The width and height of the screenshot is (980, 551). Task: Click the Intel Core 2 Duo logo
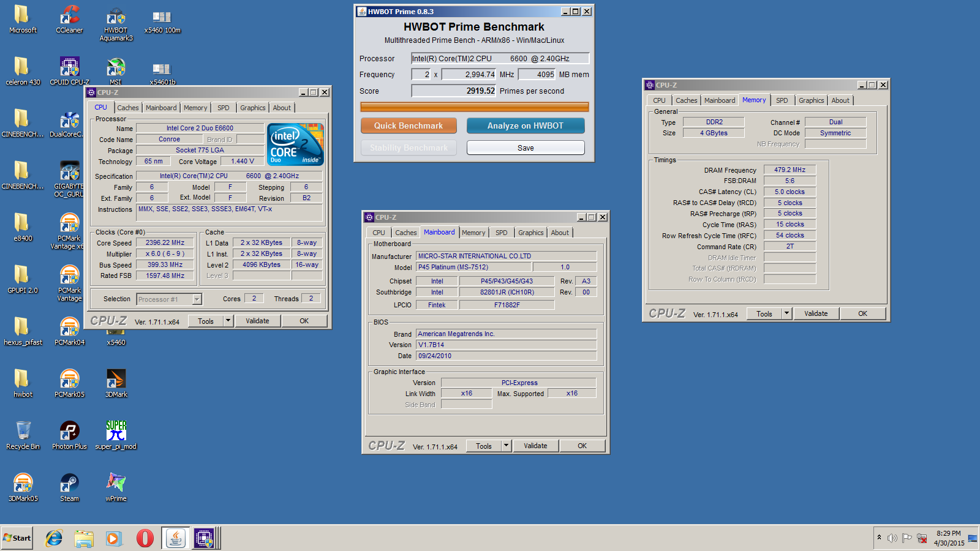point(296,144)
